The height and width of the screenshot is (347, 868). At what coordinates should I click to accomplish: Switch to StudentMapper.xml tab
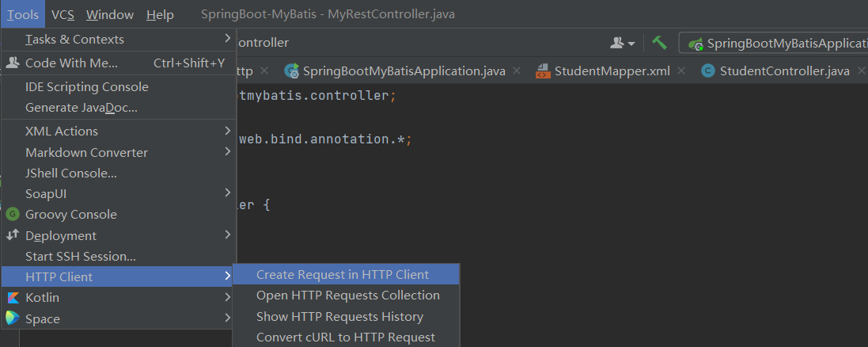[x=612, y=71]
